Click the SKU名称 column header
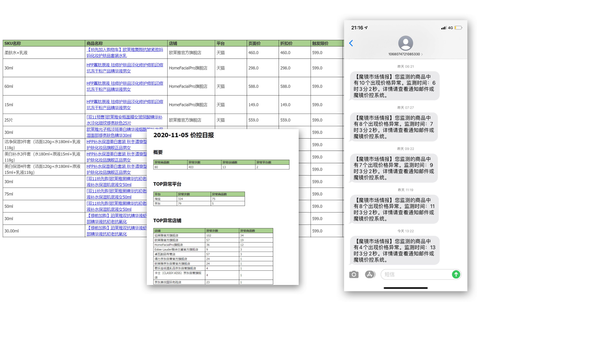594x364 pixels. tap(12, 43)
